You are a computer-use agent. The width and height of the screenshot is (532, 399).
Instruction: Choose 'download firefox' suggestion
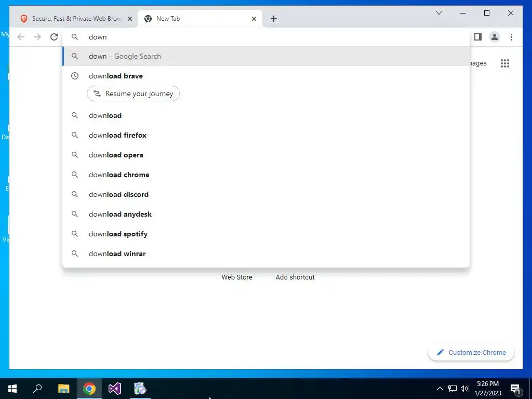(x=267, y=135)
